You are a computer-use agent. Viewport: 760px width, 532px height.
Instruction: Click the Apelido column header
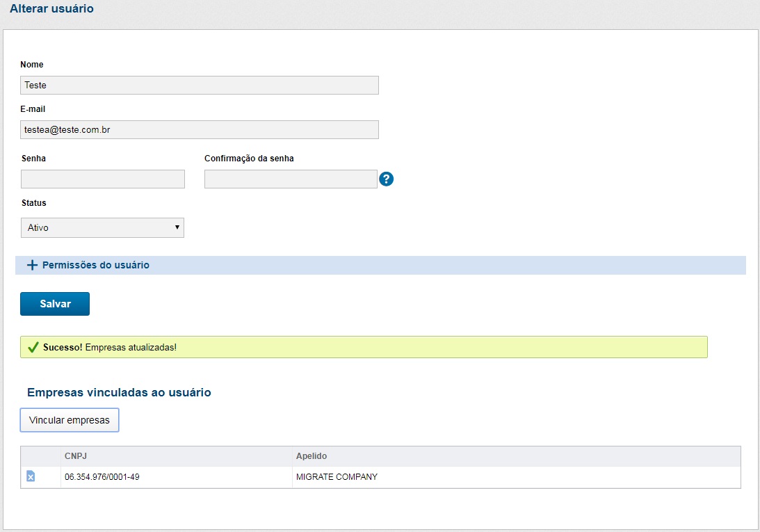[x=312, y=456]
